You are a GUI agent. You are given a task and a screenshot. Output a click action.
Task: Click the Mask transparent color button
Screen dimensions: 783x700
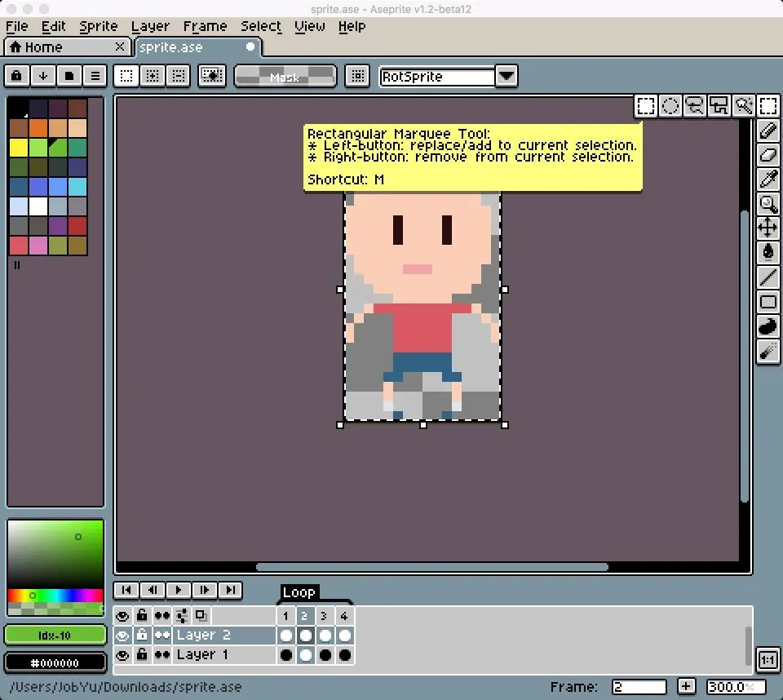tap(285, 77)
